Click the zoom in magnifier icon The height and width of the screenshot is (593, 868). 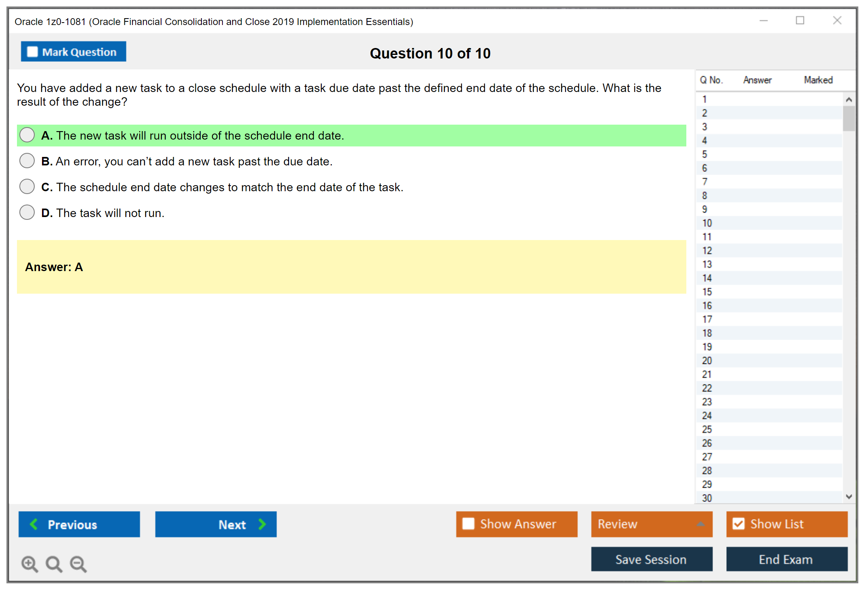pyautogui.click(x=29, y=564)
